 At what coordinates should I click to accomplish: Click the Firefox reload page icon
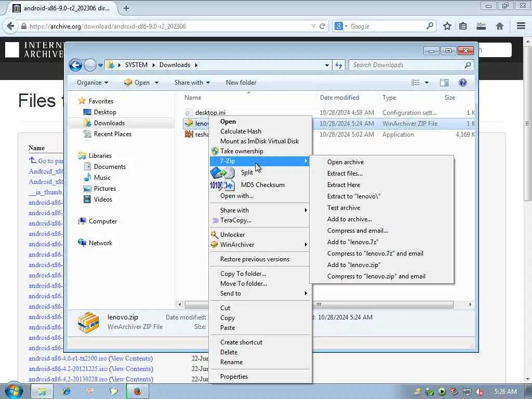(x=322, y=26)
